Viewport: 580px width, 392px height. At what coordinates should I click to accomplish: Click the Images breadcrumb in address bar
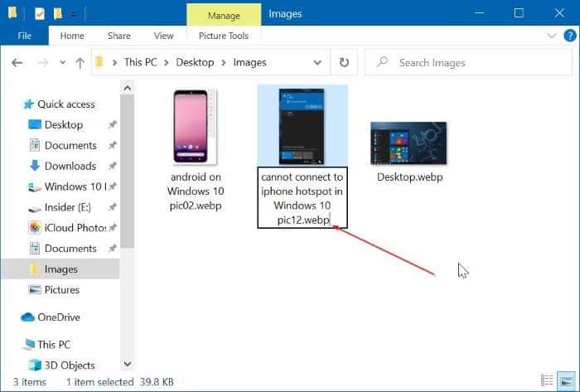249,62
